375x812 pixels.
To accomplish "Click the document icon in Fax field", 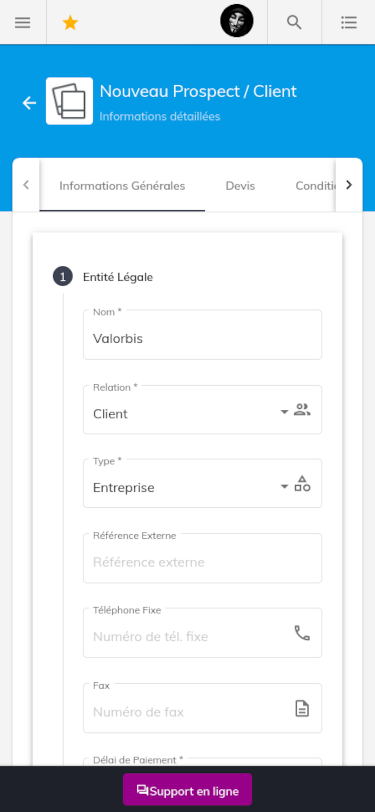I will coord(302,708).
